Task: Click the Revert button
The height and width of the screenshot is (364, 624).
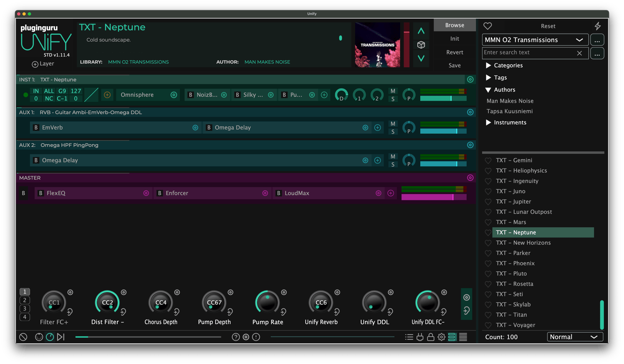Action: coord(455,52)
